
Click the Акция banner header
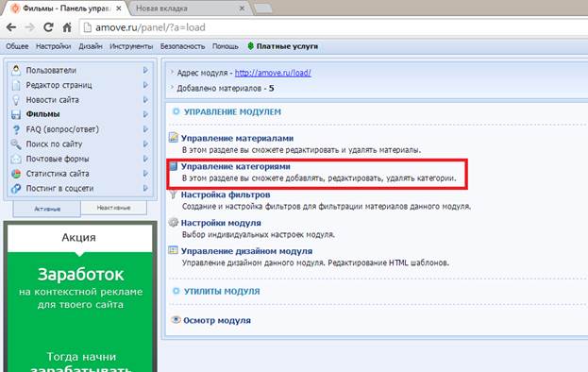(x=80, y=237)
